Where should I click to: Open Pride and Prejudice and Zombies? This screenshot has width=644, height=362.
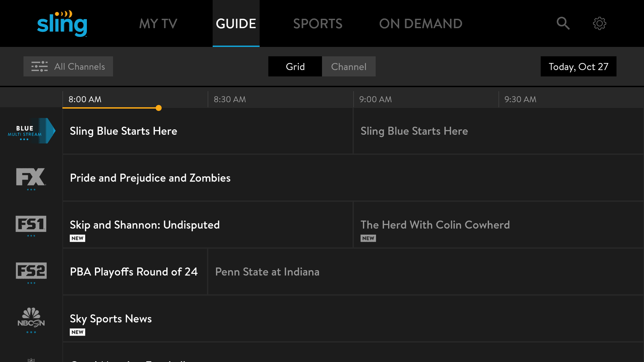[x=353, y=178]
